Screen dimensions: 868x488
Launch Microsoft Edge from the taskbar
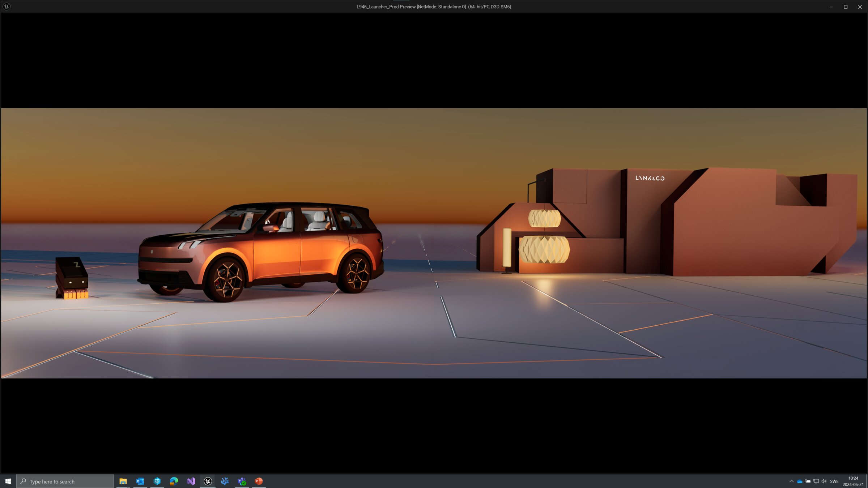(174, 481)
